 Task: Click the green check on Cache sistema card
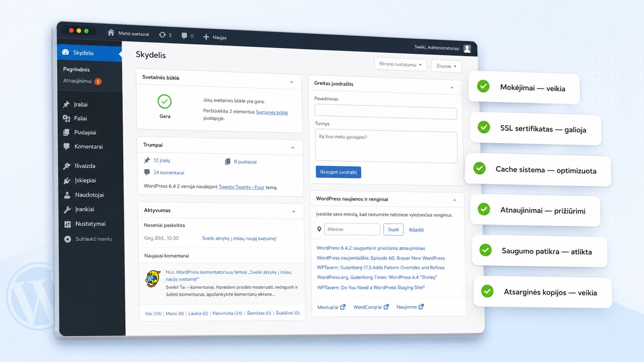pos(480,168)
